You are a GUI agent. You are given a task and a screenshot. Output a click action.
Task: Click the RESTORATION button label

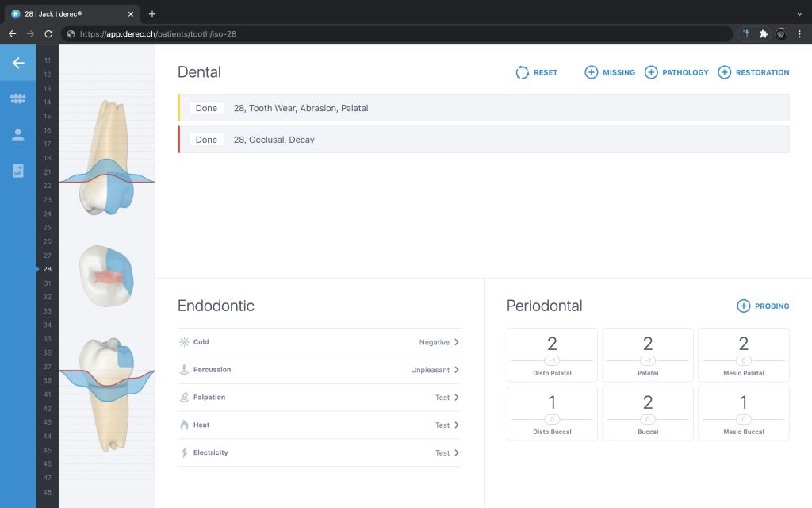tap(762, 72)
